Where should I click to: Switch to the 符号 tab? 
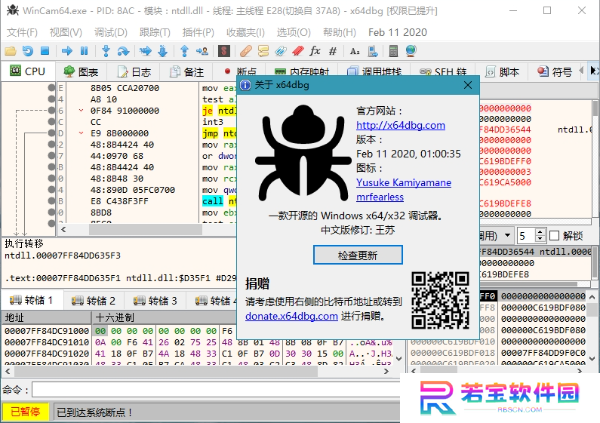pyautogui.click(x=554, y=72)
